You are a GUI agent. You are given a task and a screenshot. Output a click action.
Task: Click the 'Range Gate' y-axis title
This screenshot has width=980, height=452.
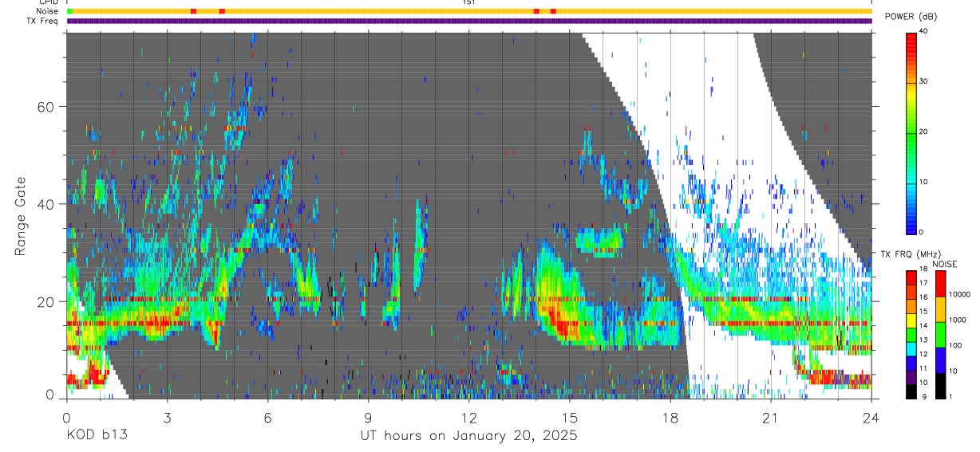coord(20,216)
